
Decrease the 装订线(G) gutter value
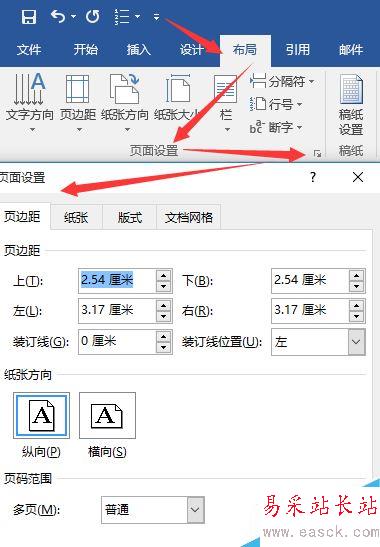click(x=163, y=347)
